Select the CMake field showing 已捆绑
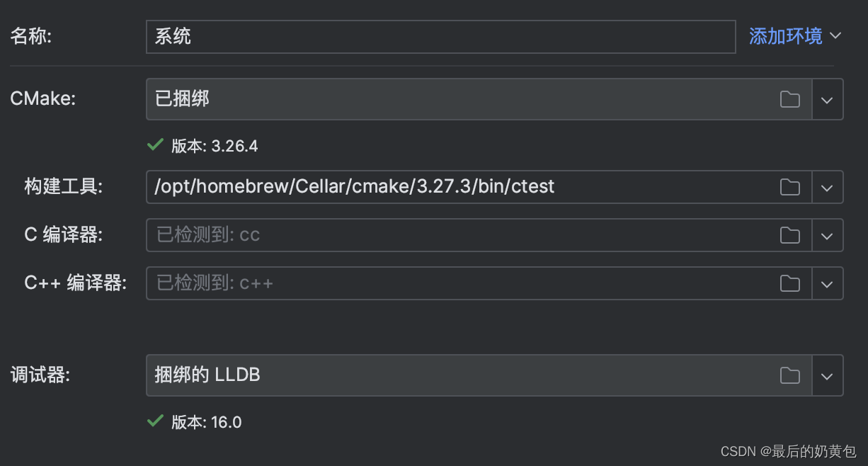The image size is (868, 466). (x=425, y=99)
